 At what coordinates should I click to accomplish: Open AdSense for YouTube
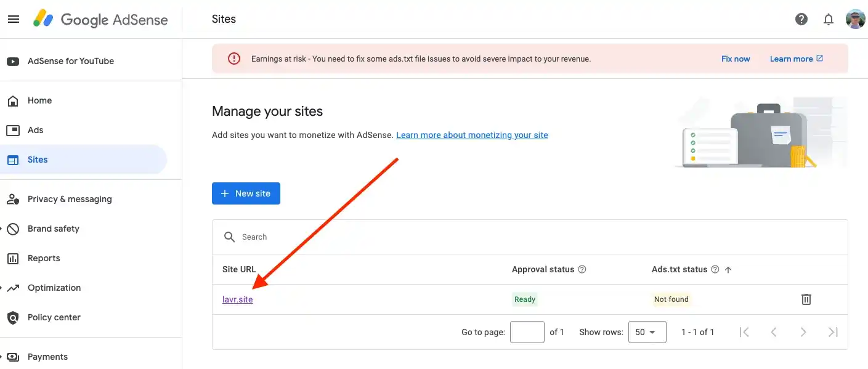point(70,60)
